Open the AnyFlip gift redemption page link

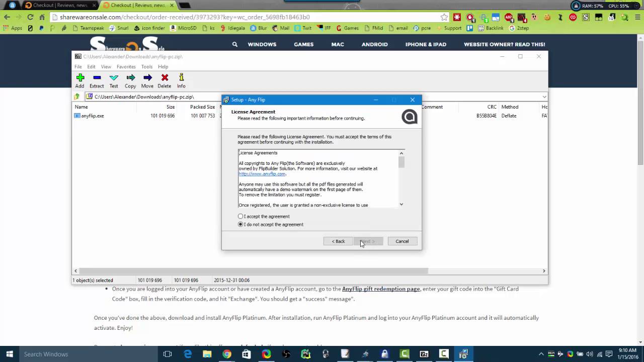coord(381,289)
